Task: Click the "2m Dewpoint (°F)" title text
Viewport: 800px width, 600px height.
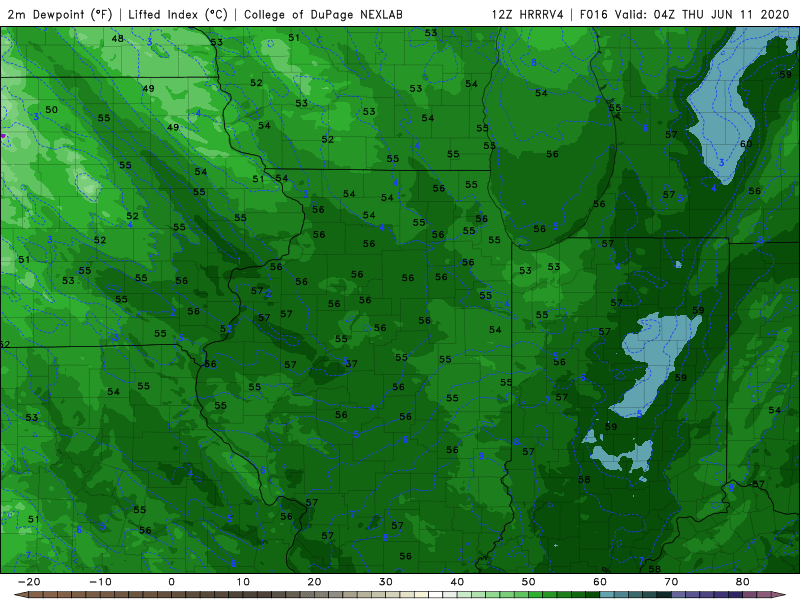Action: (60, 14)
